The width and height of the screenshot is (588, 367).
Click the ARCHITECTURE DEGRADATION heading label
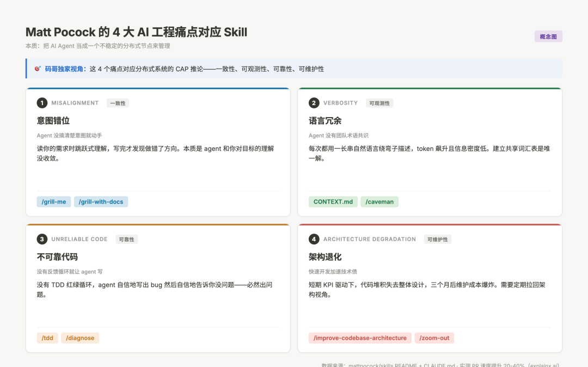pyautogui.click(x=370, y=239)
